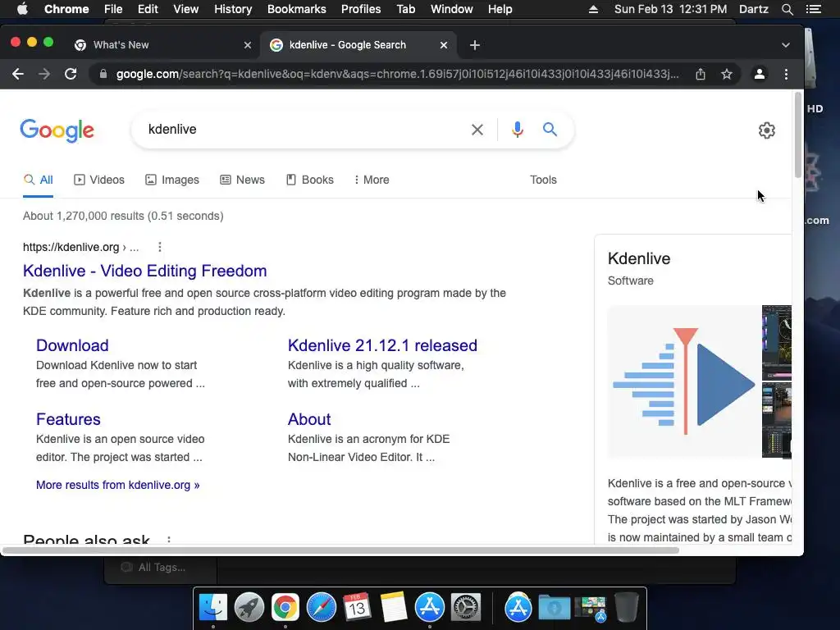Open the Features sitelink

coord(68,419)
